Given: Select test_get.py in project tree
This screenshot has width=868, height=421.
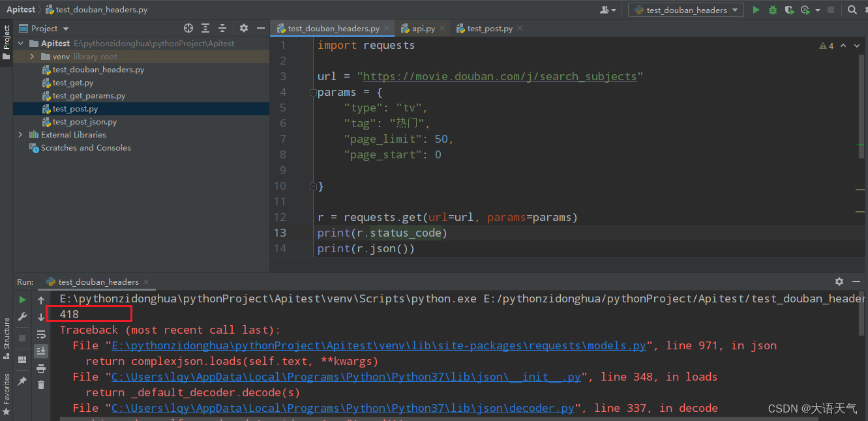Looking at the screenshot, I should (x=73, y=83).
